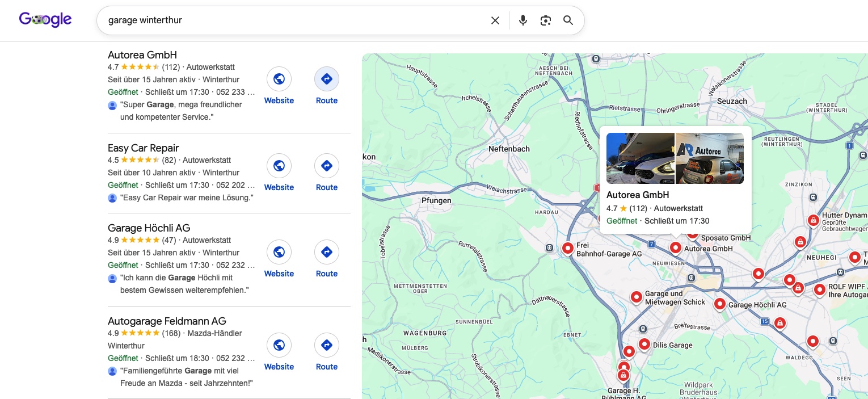Click review 'Ich kann die Garage Höchli'
This screenshot has width=868, height=399.
185,284
